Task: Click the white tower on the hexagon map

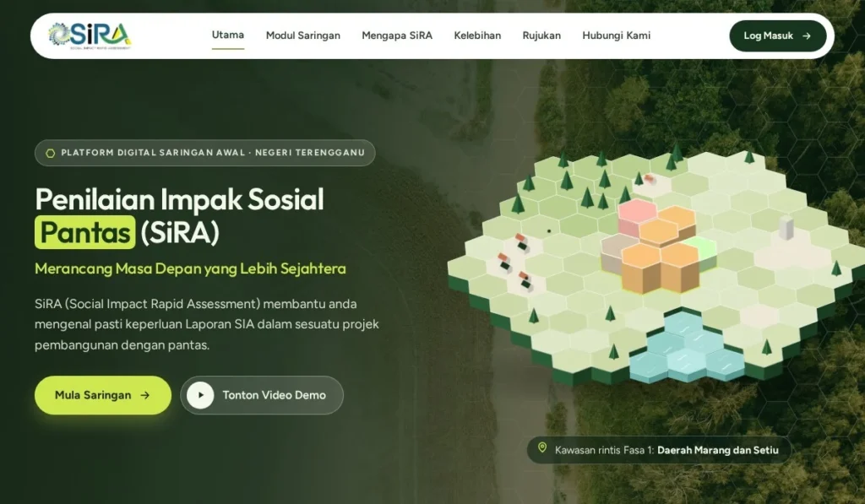Action: coord(786,228)
